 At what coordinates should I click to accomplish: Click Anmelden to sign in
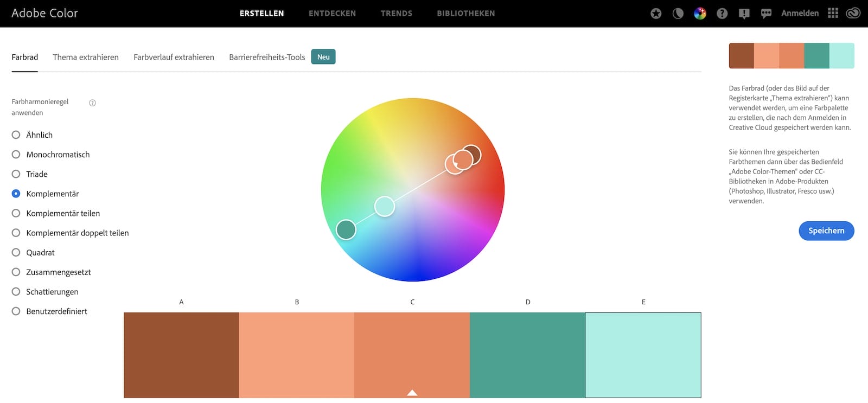coord(800,14)
